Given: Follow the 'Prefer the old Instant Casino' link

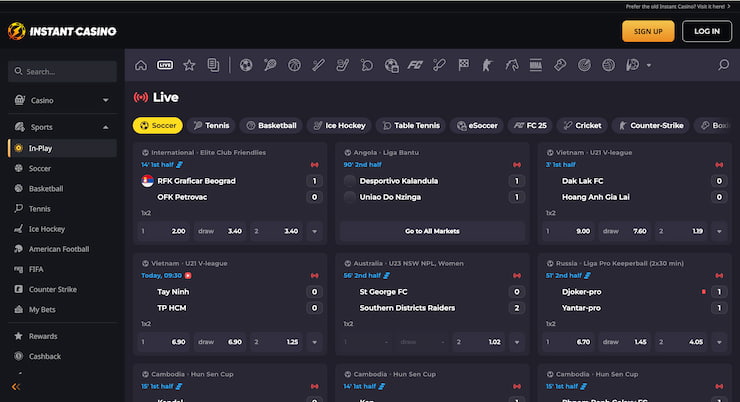Looking at the screenshot, I should click(x=677, y=7).
